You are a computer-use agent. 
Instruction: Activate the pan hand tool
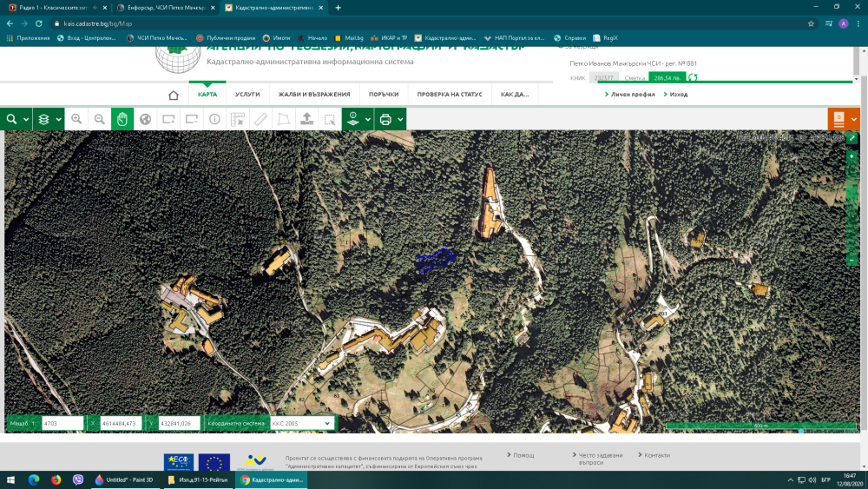click(x=122, y=119)
